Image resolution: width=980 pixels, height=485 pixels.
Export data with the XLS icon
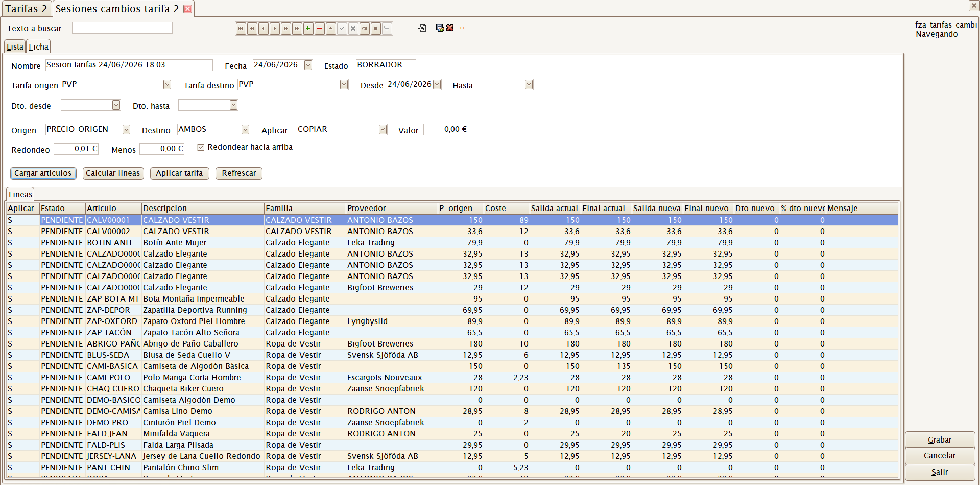pos(422,28)
